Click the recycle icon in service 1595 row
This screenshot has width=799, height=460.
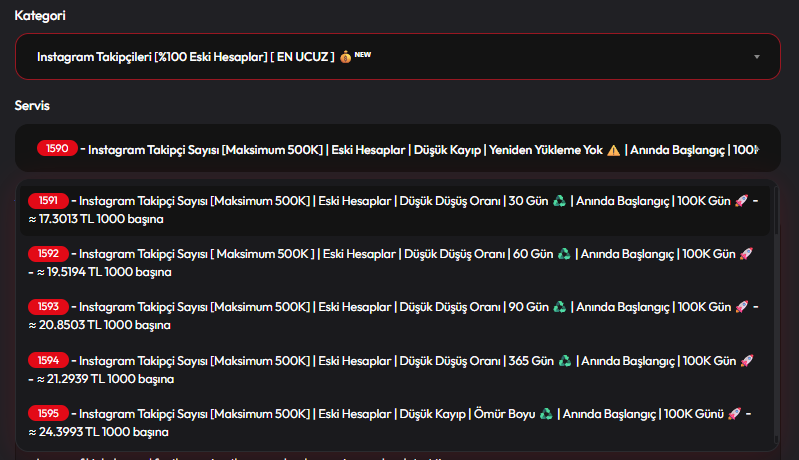click(546, 414)
